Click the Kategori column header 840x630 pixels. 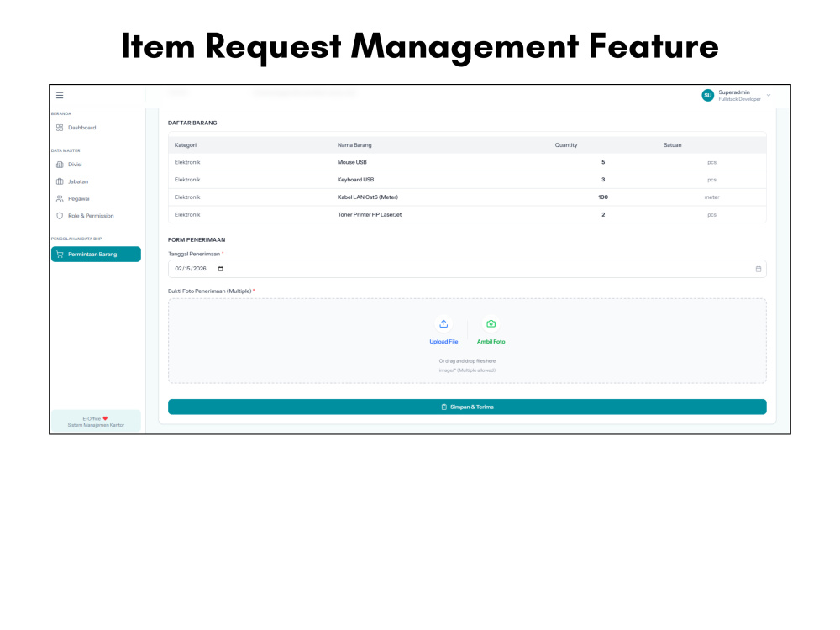[186, 145]
